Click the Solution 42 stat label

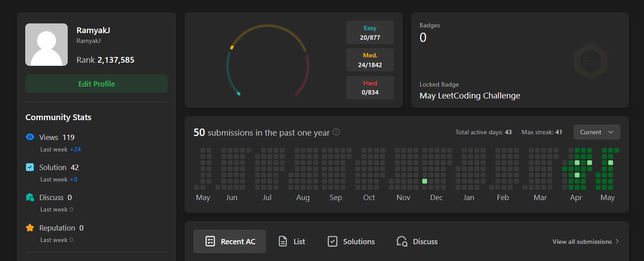click(59, 168)
